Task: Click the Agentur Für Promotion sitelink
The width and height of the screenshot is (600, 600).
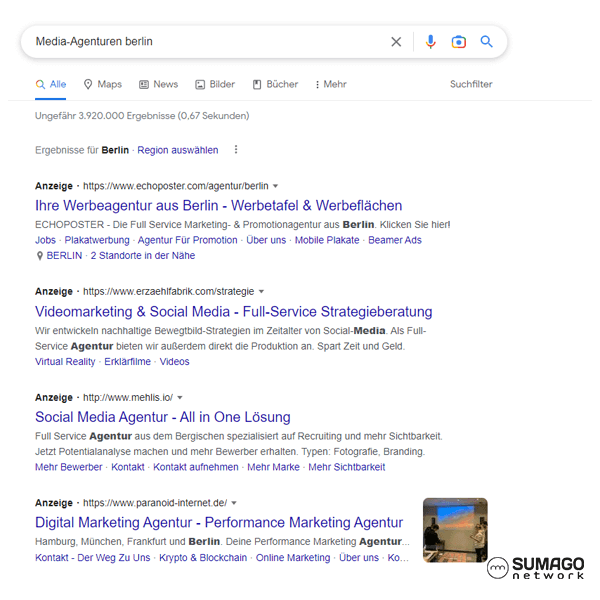Action: [x=188, y=240]
